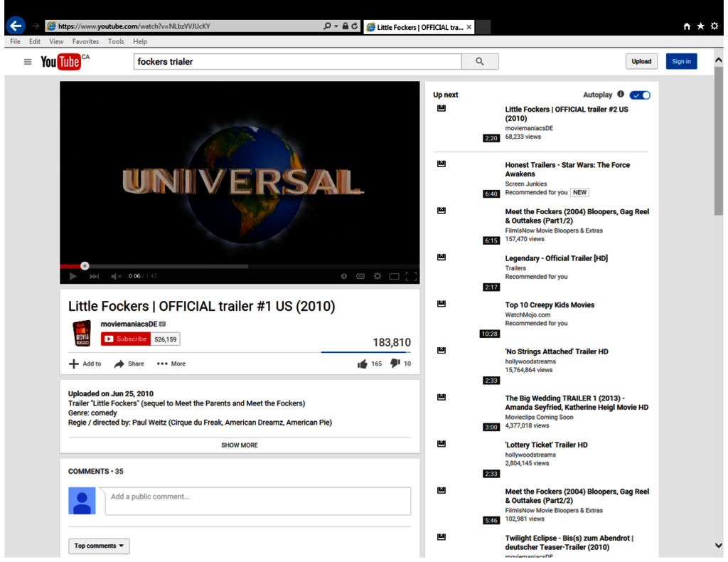Click scrollbar down arrow
Screen dimensions: 728x562
719,546
